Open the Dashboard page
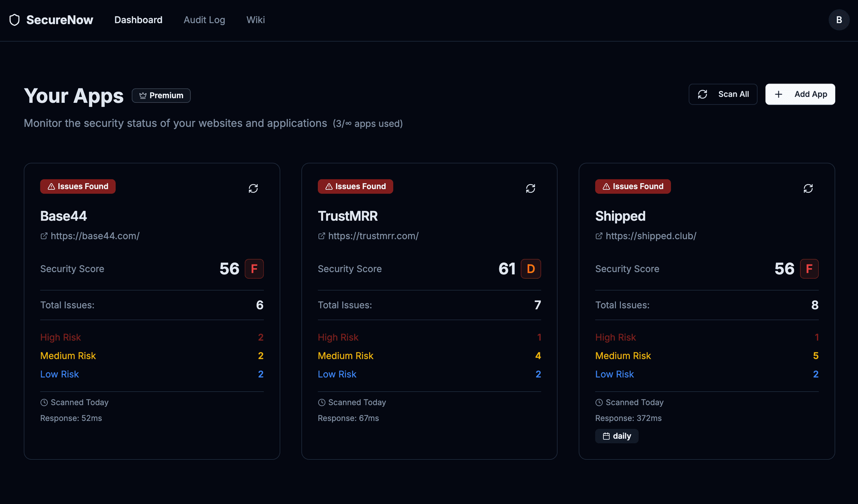The height and width of the screenshot is (504, 858). coord(138,20)
